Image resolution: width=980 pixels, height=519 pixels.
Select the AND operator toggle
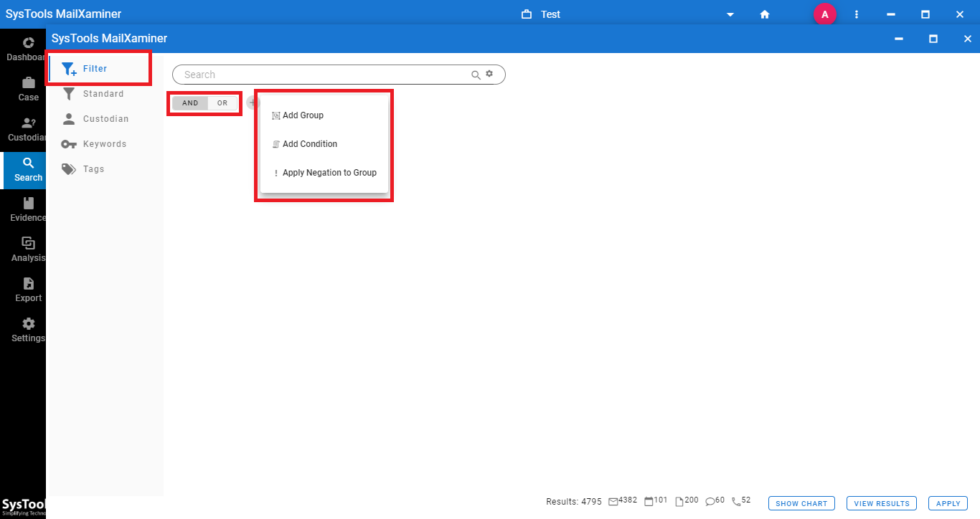[190, 103]
